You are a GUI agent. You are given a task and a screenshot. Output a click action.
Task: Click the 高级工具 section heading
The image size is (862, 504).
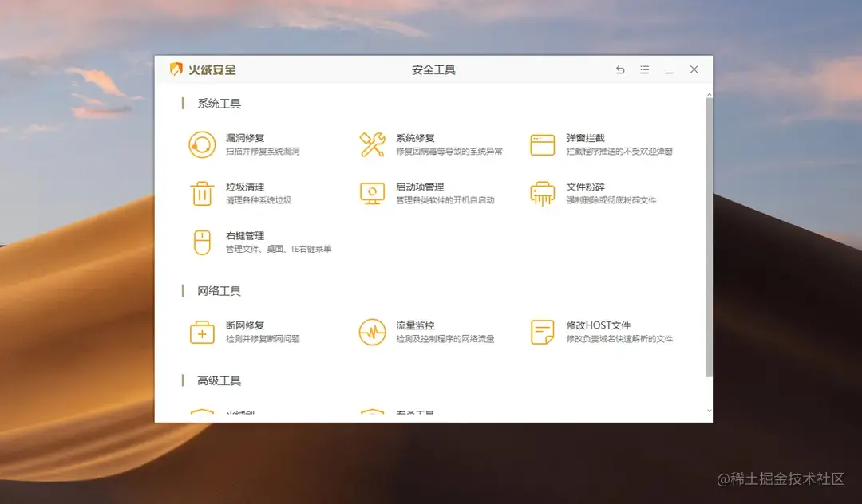point(219,380)
